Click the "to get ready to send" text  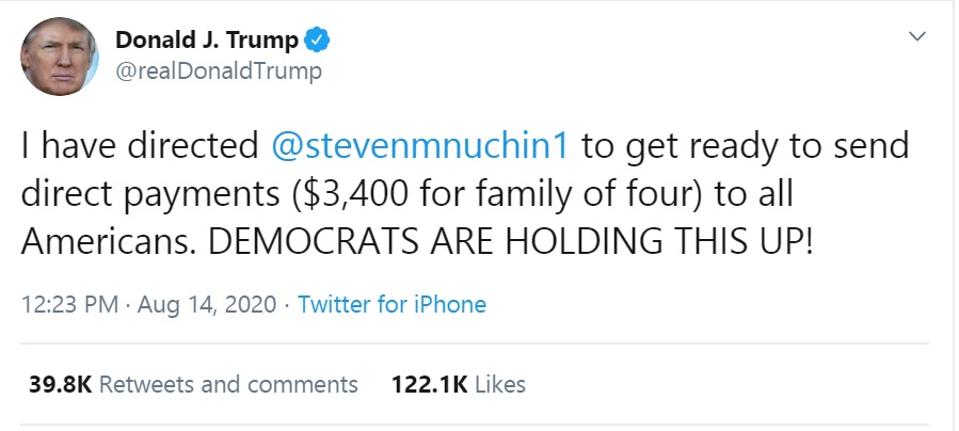(745, 146)
